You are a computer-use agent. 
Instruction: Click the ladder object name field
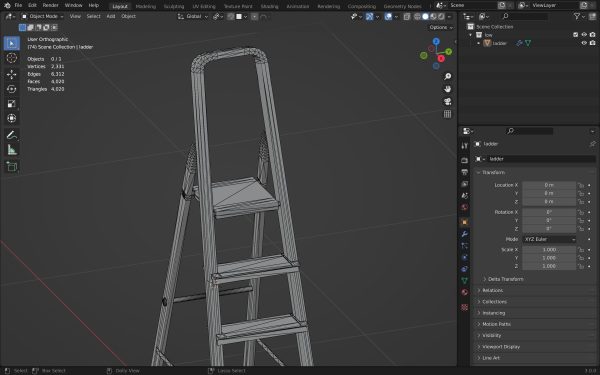click(x=540, y=159)
